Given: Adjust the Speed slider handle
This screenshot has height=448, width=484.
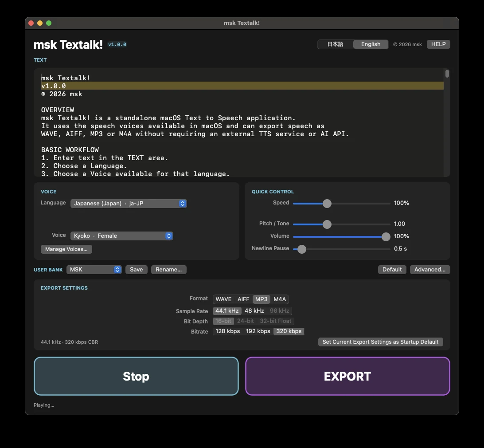Looking at the screenshot, I should tap(327, 203).
